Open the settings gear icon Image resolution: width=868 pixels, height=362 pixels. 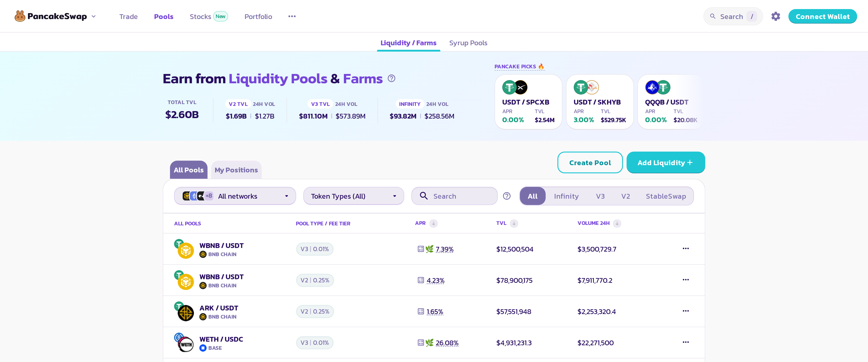coord(776,16)
